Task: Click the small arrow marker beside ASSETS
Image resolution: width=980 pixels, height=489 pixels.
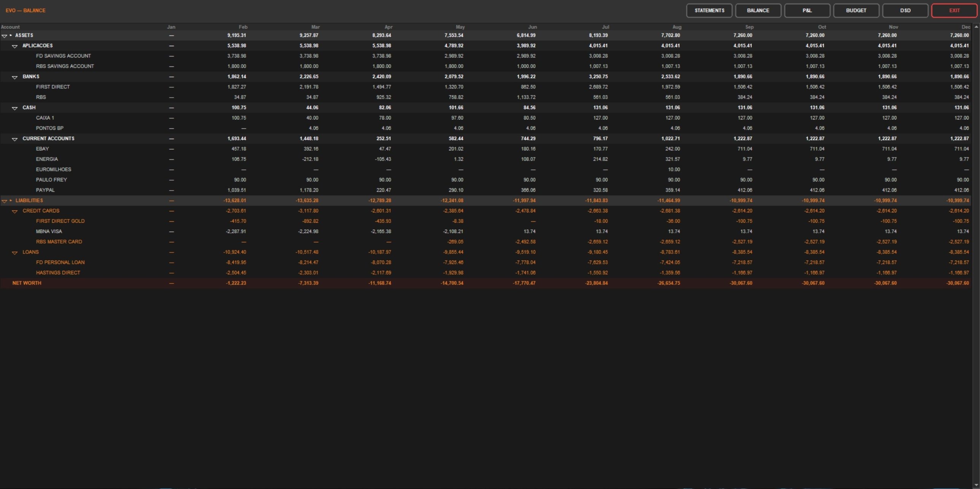Action: point(11,35)
